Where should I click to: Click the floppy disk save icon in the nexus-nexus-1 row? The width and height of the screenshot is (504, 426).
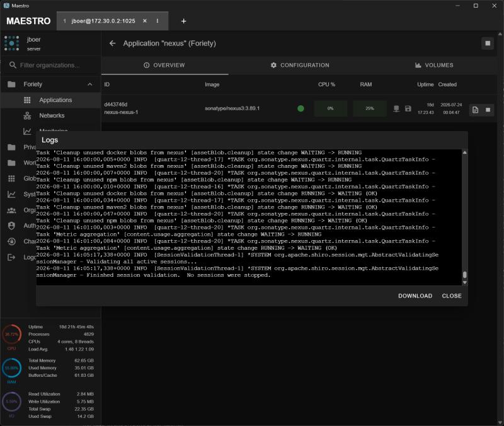pyautogui.click(x=408, y=108)
